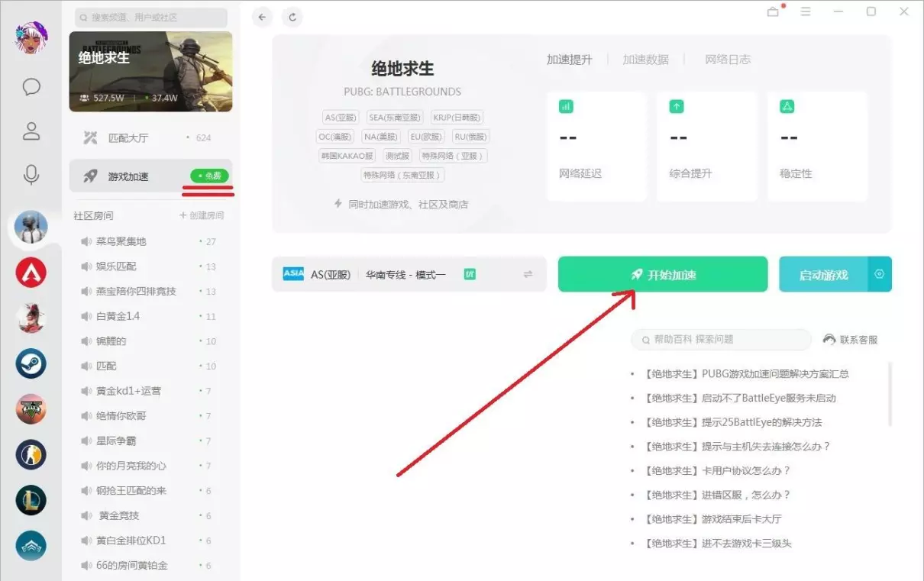Open the contacts person icon
The height and width of the screenshot is (581, 924).
point(31,131)
